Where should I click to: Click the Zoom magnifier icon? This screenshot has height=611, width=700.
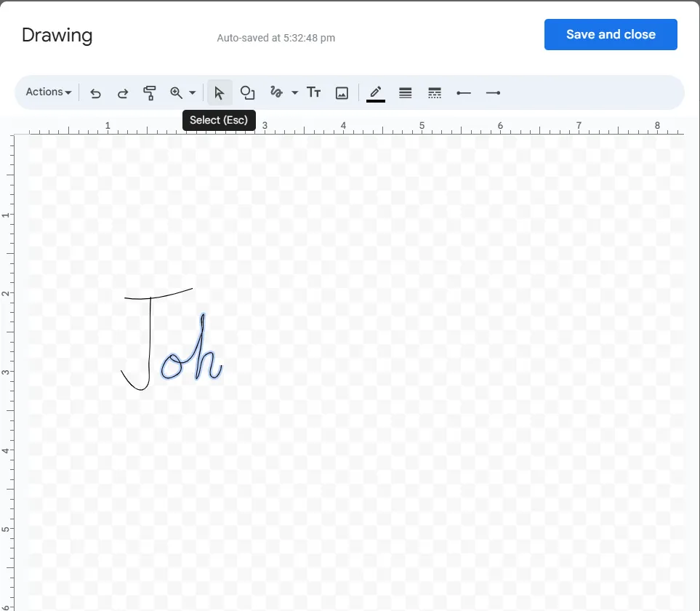coord(177,93)
